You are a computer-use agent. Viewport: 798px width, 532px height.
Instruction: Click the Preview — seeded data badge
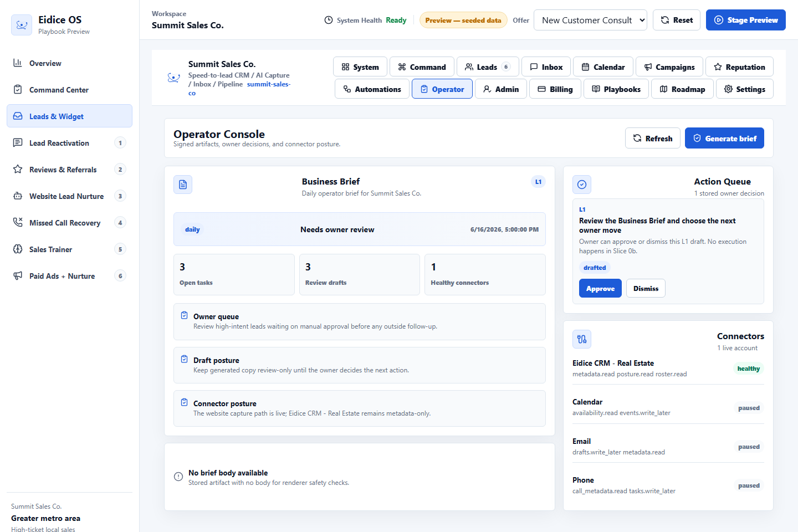pos(463,20)
